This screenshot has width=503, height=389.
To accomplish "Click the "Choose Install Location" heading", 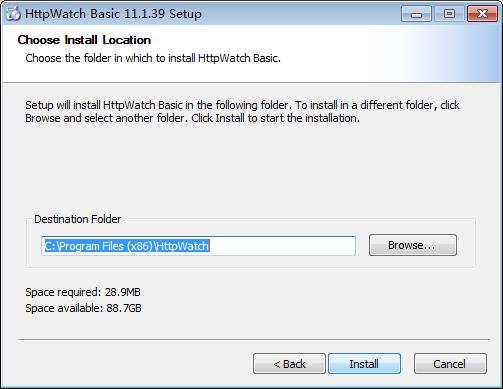I will (84, 40).
